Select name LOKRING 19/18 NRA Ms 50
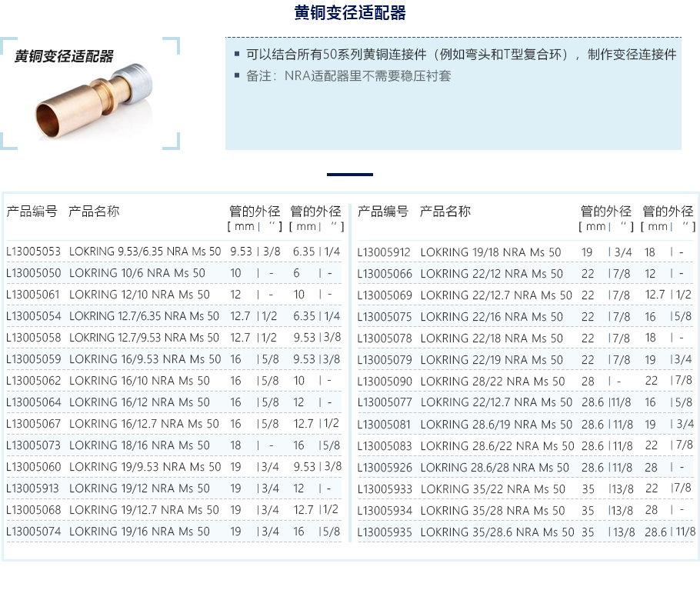Viewport: 700px width, 600px height. pos(491,252)
